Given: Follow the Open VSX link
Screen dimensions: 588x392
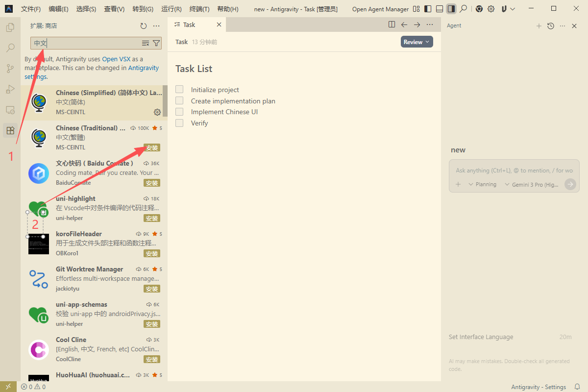Looking at the screenshot, I should click(x=116, y=59).
